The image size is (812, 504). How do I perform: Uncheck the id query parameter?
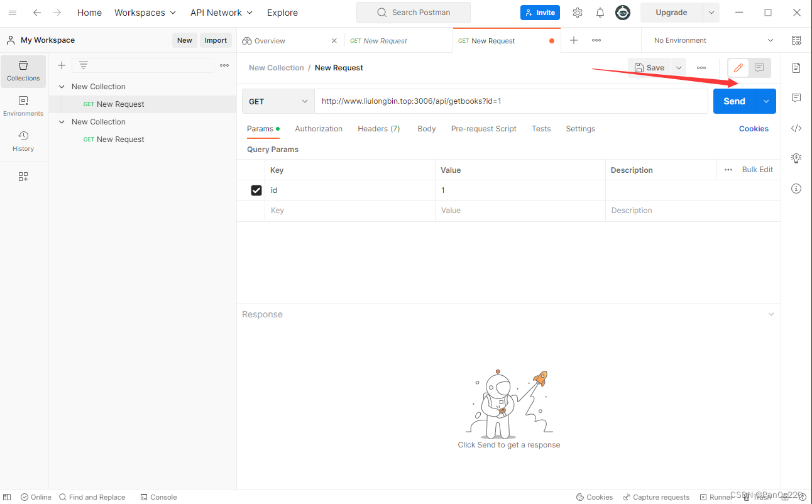coord(256,190)
